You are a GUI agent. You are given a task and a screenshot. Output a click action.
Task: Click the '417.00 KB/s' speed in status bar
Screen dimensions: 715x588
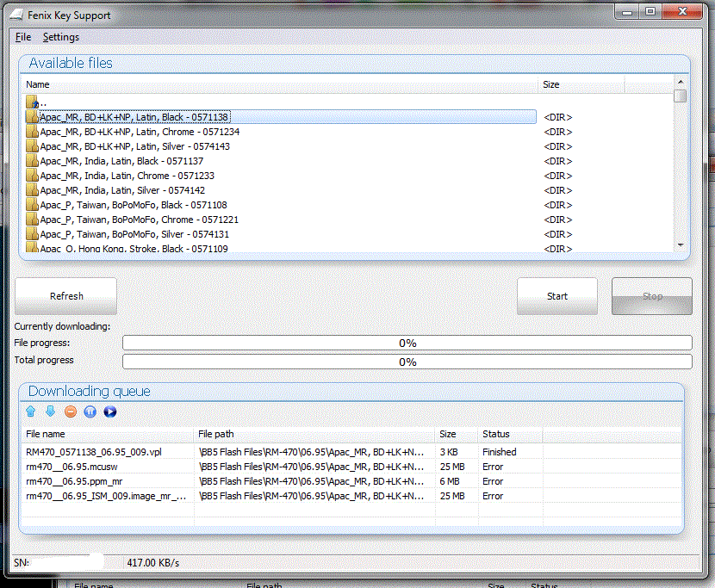152,563
